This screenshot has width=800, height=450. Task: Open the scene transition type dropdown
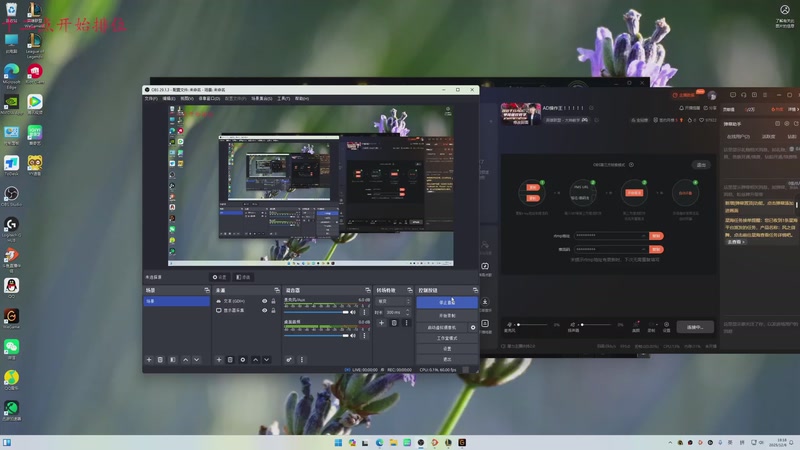(393, 300)
